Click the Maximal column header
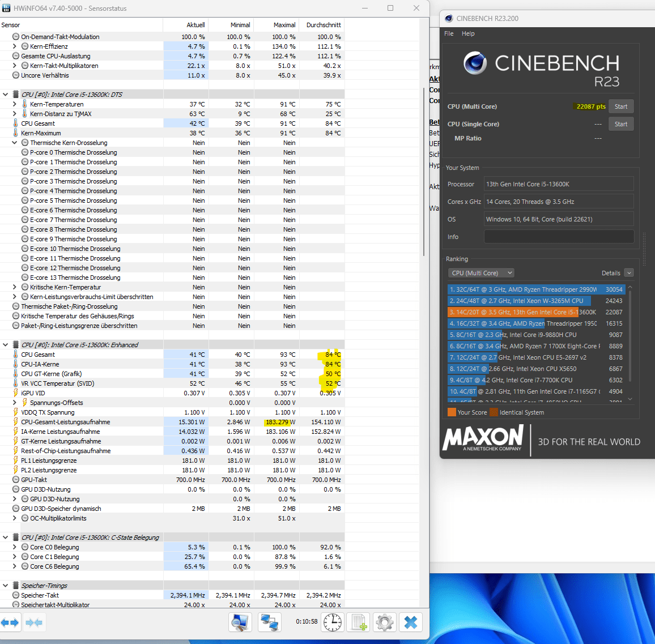 coord(277,25)
